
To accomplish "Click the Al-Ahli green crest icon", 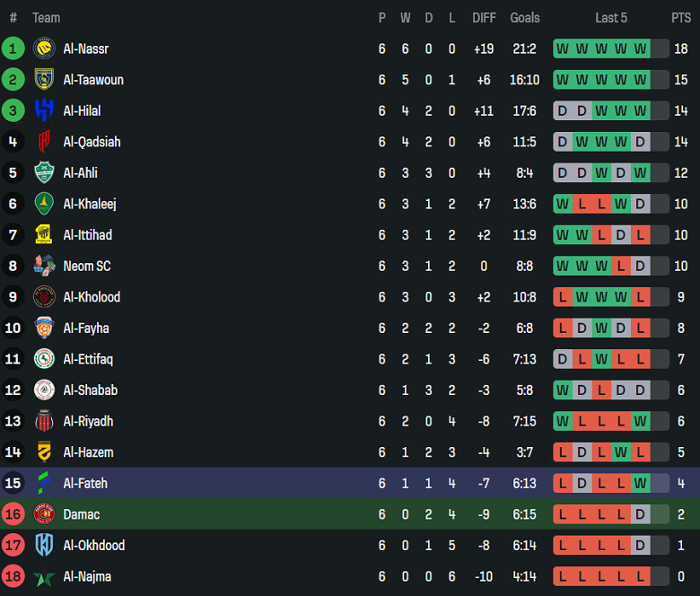I will point(44,172).
